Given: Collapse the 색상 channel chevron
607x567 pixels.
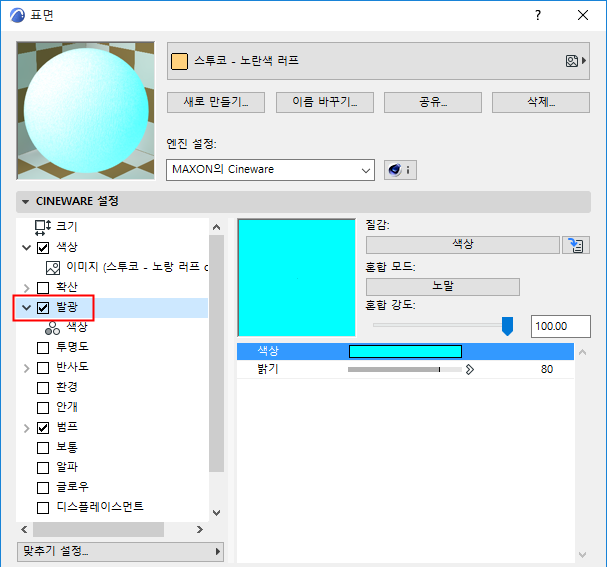Looking at the screenshot, I should [x=26, y=248].
